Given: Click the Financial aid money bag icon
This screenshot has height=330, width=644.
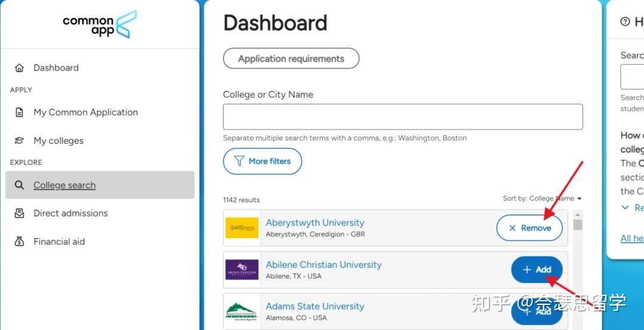Looking at the screenshot, I should (x=19, y=242).
